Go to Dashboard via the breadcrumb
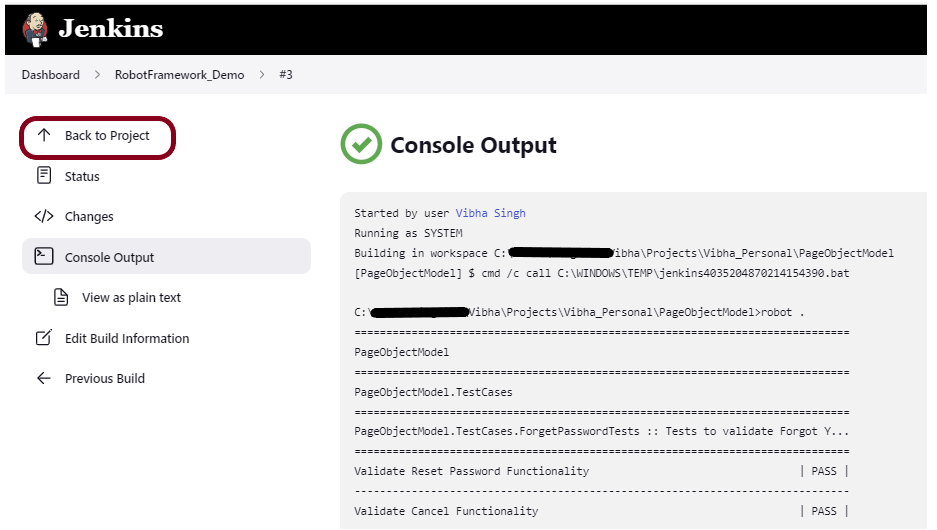 tap(50, 75)
